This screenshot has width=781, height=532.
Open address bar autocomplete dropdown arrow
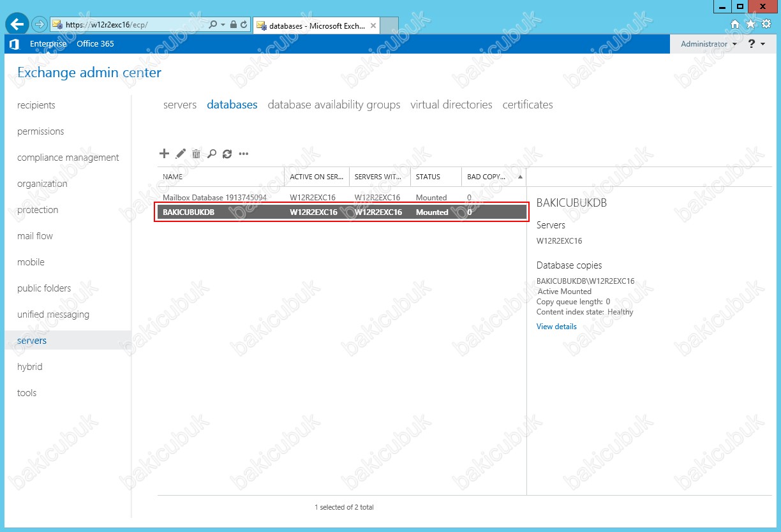(223, 25)
